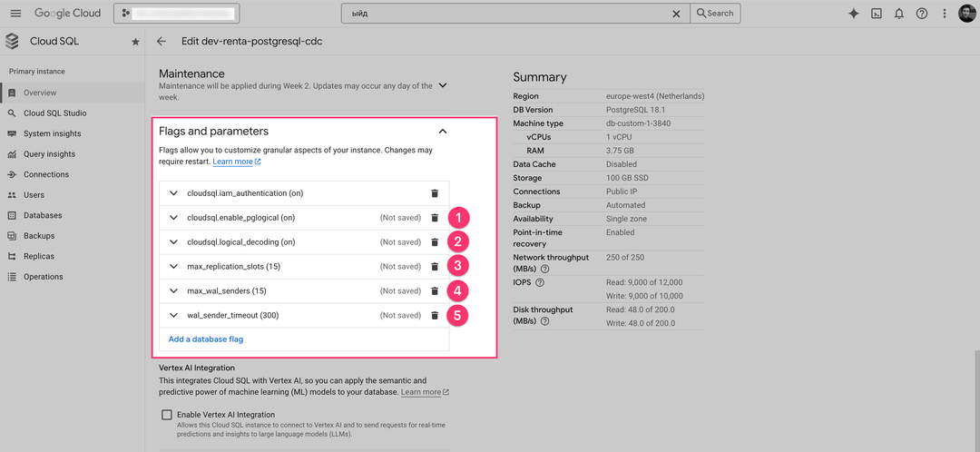Activate Cloud Shell terminal icon
This screenshot has height=452, width=980.
[877, 14]
